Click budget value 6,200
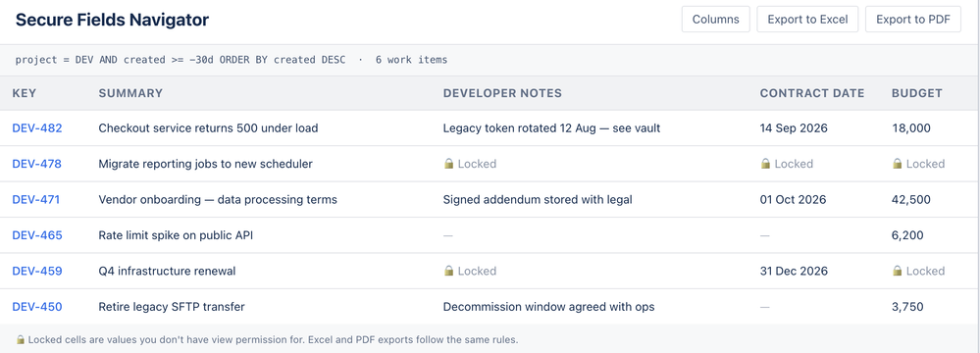The width and height of the screenshot is (980, 353). coord(907,235)
